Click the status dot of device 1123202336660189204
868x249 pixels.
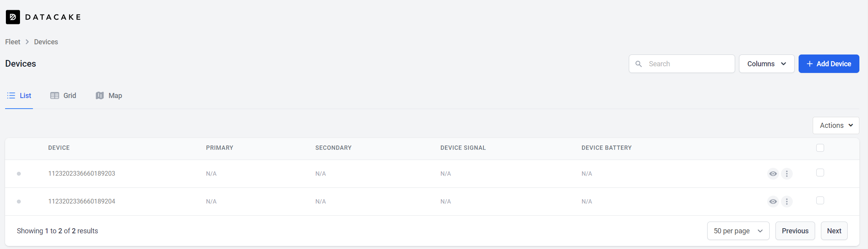coord(19,202)
